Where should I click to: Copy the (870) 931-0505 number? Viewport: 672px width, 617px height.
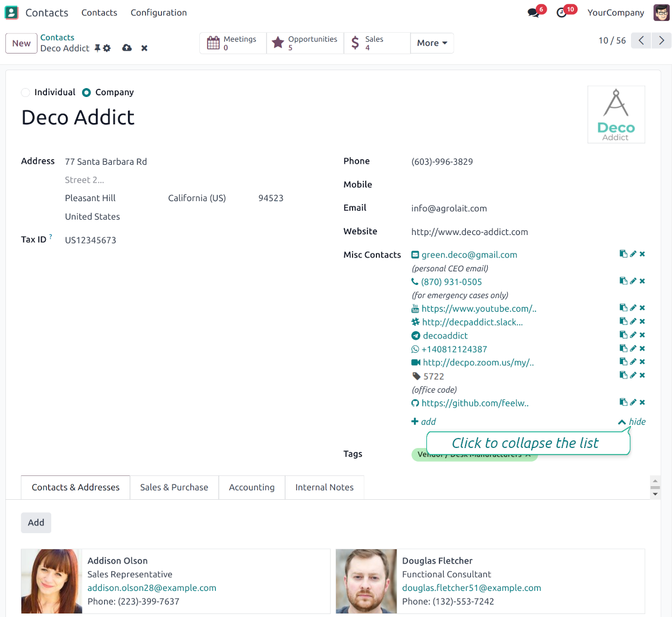click(624, 281)
